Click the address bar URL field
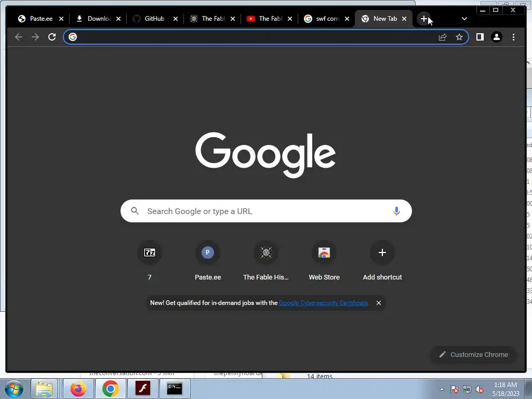The image size is (532, 399). [x=257, y=37]
